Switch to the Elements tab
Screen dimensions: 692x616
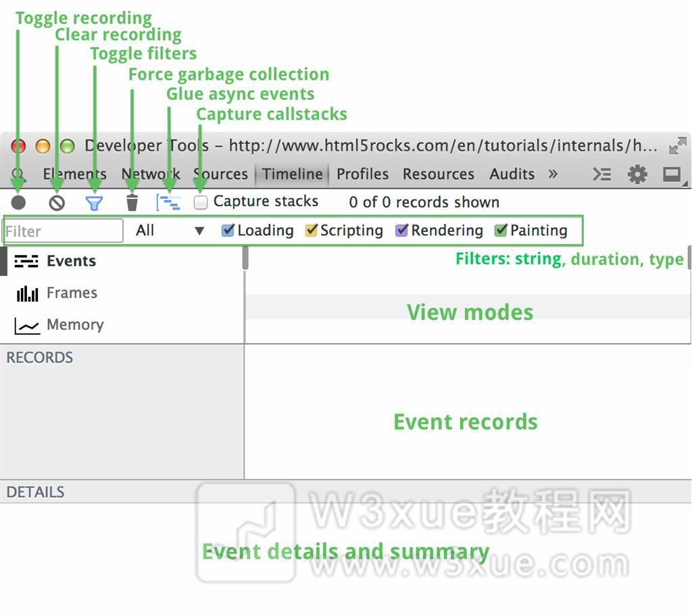[x=74, y=174]
